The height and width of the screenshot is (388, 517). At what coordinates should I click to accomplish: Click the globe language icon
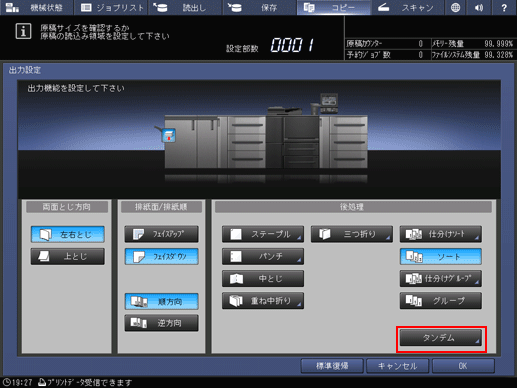(x=455, y=7)
